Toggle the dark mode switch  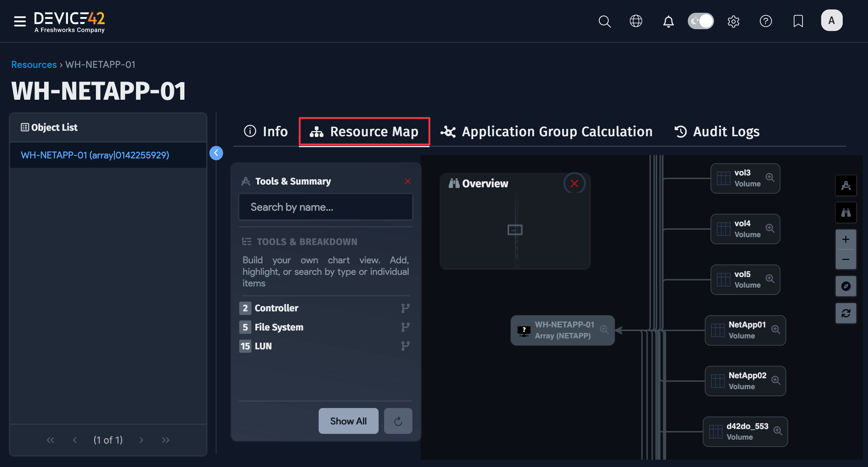[x=701, y=21]
